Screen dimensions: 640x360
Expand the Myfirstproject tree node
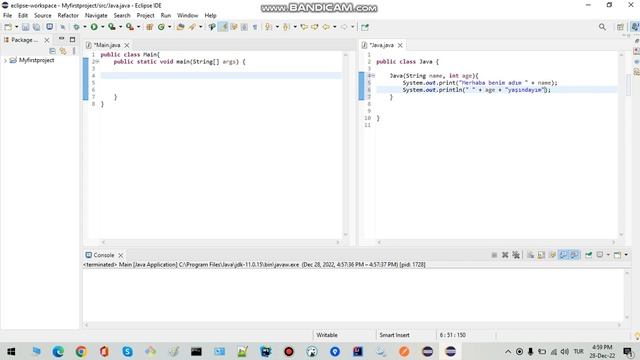click(x=5, y=60)
